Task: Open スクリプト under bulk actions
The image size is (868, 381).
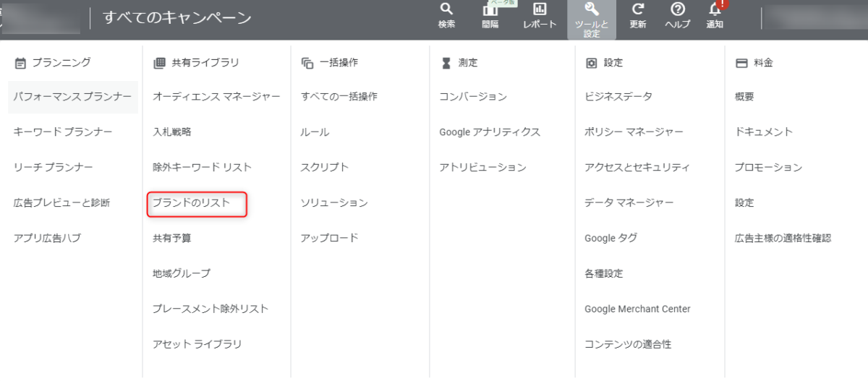Action: [324, 168]
